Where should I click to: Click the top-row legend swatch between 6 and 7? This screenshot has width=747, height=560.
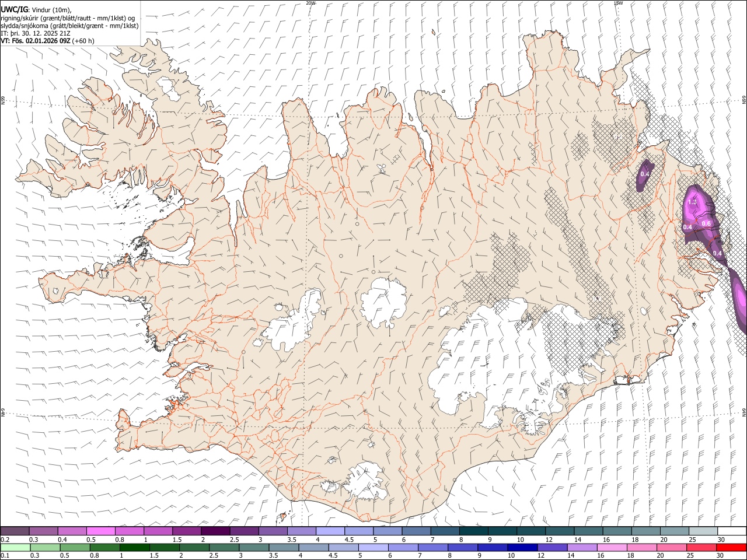tap(416, 531)
